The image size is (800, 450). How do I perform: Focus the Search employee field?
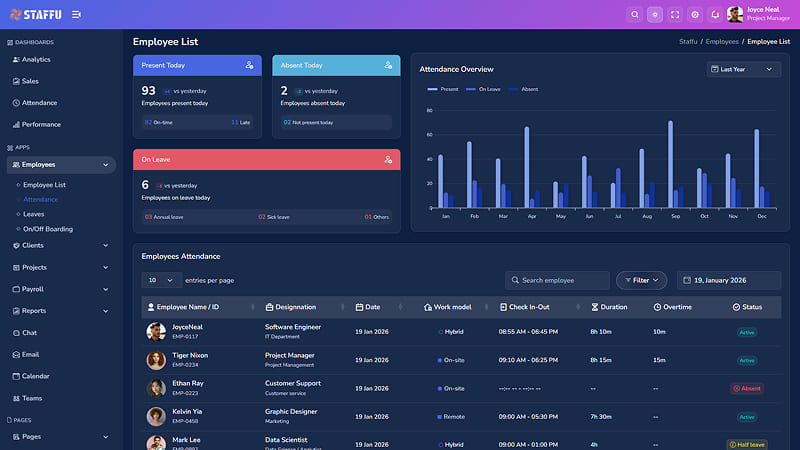(x=557, y=280)
